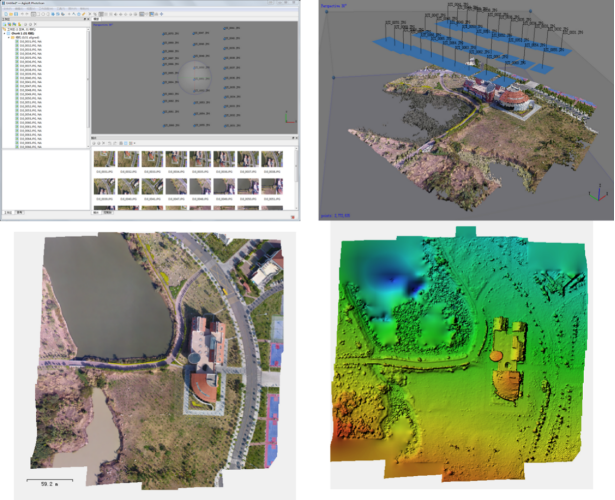
Task: Select the DJI_0038.JPG thumbnail in photos pane
Action: pos(272,159)
